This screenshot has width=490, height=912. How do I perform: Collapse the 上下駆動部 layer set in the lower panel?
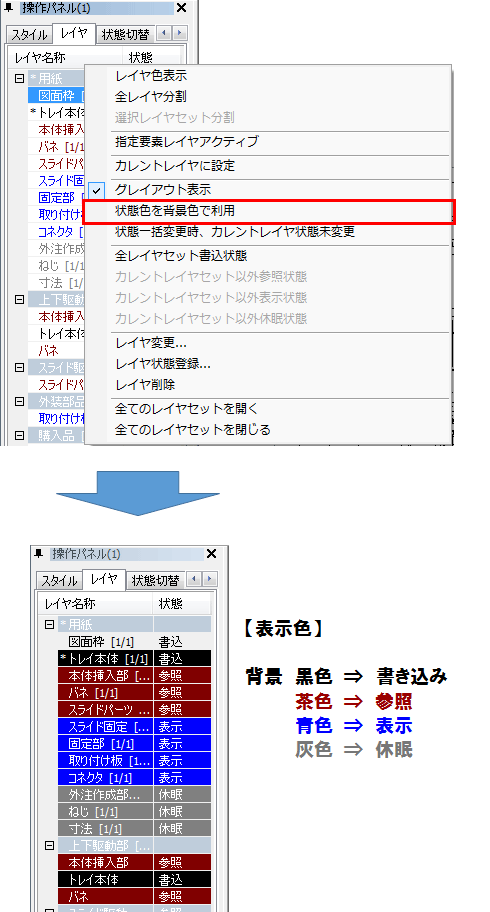tap(50, 845)
